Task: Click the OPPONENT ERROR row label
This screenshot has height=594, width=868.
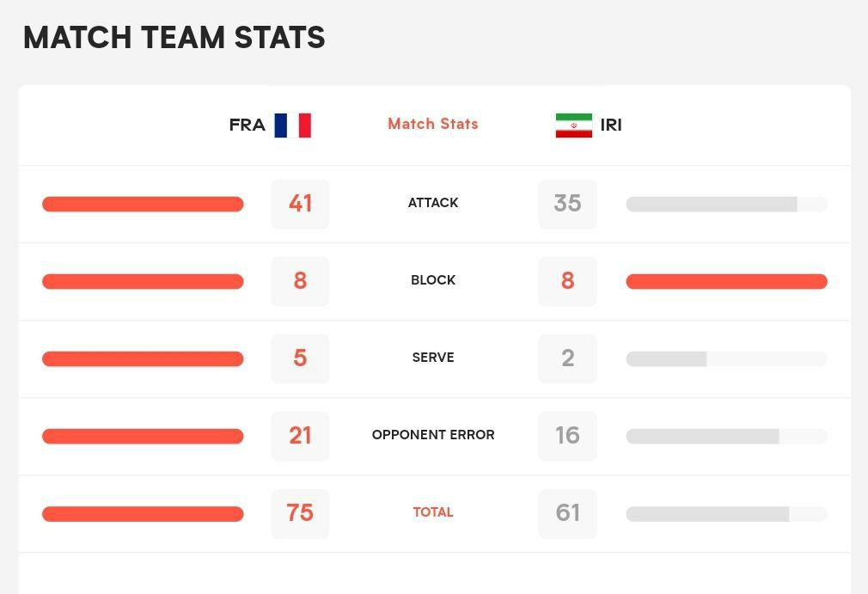Action: [x=432, y=435]
